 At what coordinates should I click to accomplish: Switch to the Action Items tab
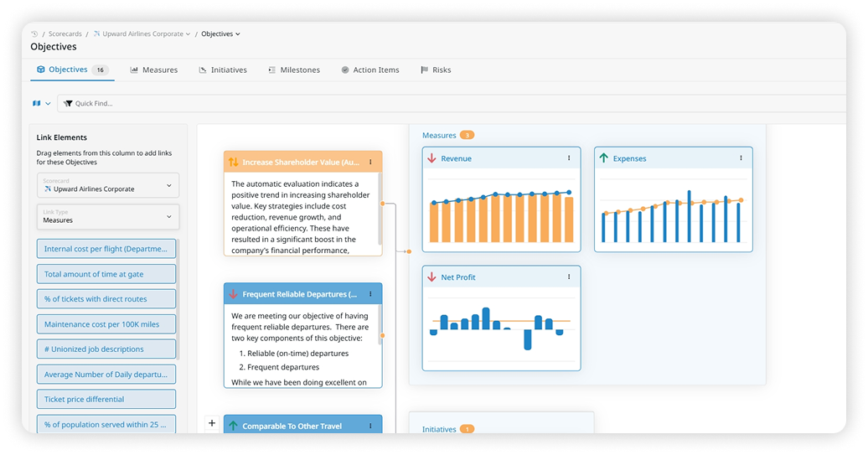click(x=370, y=70)
